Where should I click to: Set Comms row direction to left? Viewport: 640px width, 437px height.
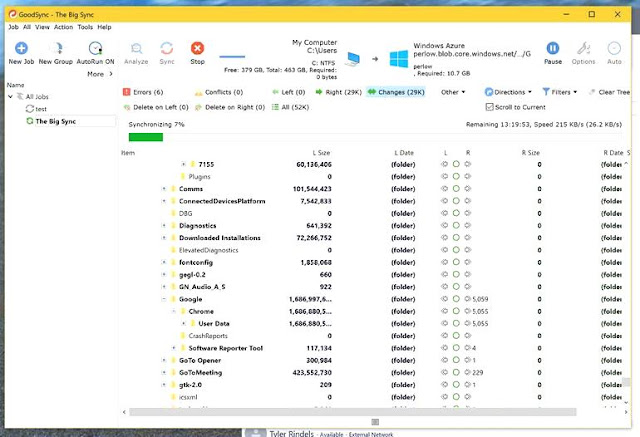[x=444, y=189]
